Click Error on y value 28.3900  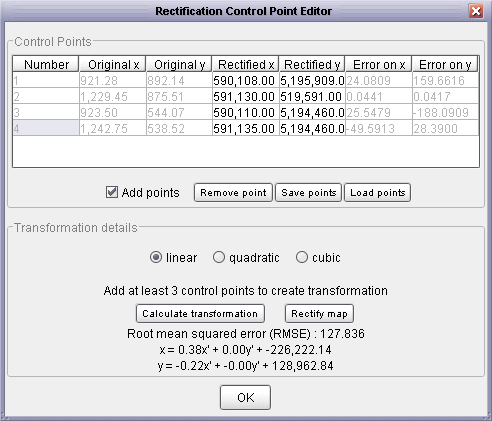click(445, 128)
